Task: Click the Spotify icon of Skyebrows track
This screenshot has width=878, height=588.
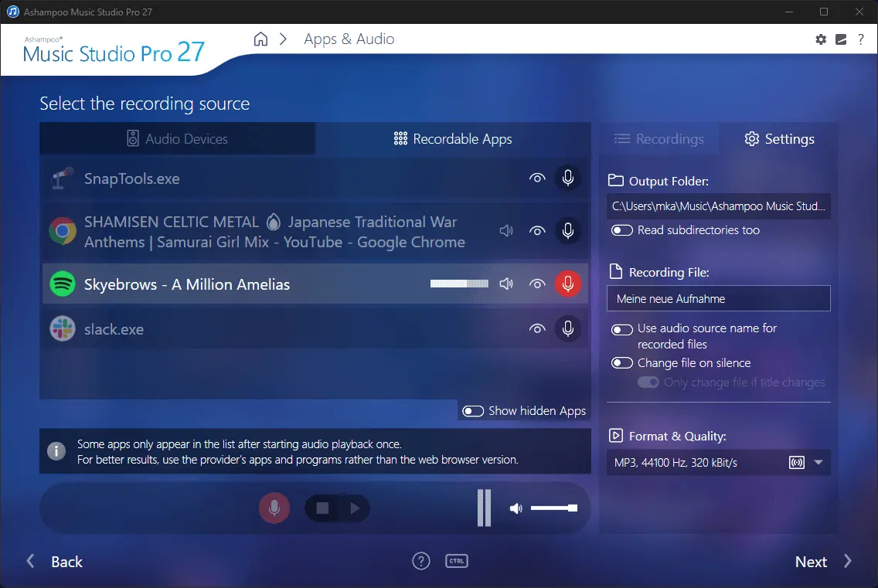Action: (x=62, y=284)
